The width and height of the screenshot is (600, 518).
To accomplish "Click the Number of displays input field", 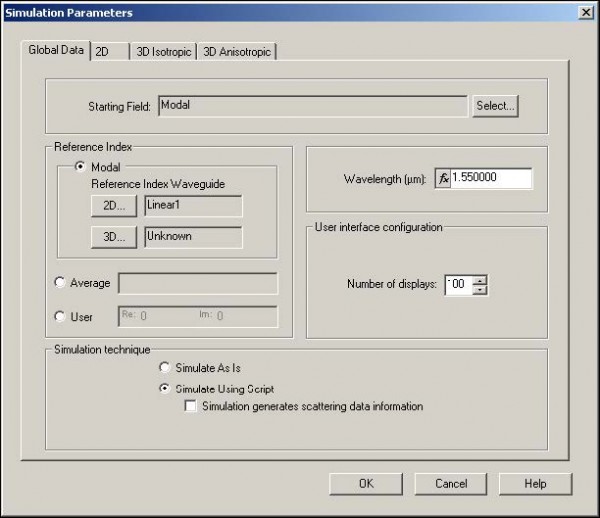I will click(x=459, y=285).
